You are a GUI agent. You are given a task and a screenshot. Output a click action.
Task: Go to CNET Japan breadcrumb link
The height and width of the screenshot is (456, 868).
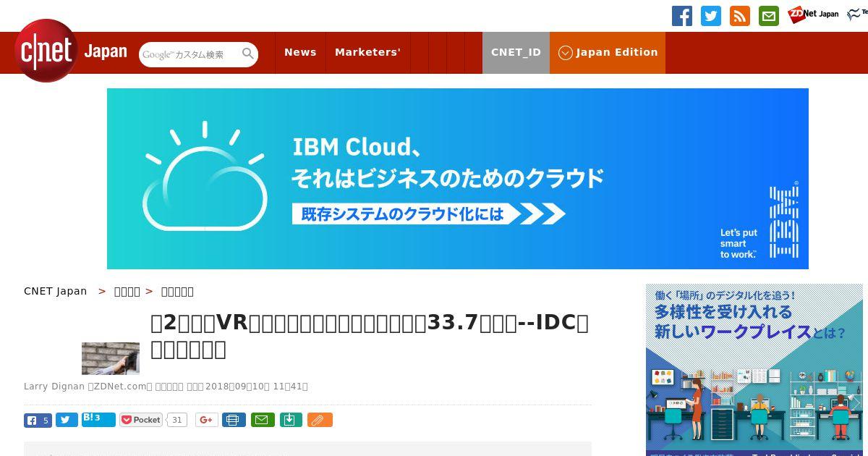tap(55, 291)
